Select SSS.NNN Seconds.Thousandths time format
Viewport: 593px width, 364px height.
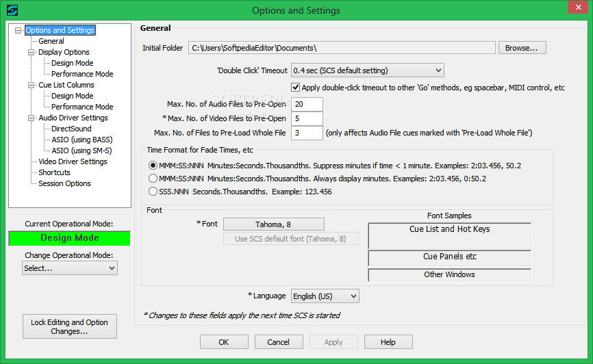pos(153,192)
